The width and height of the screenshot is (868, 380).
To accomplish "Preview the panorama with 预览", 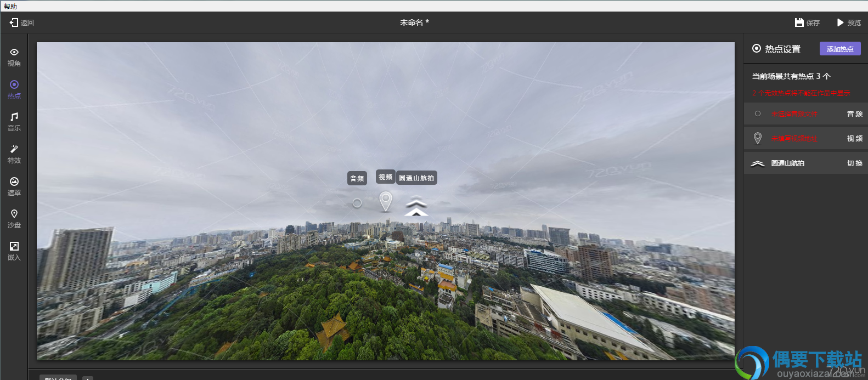I will 849,22.
